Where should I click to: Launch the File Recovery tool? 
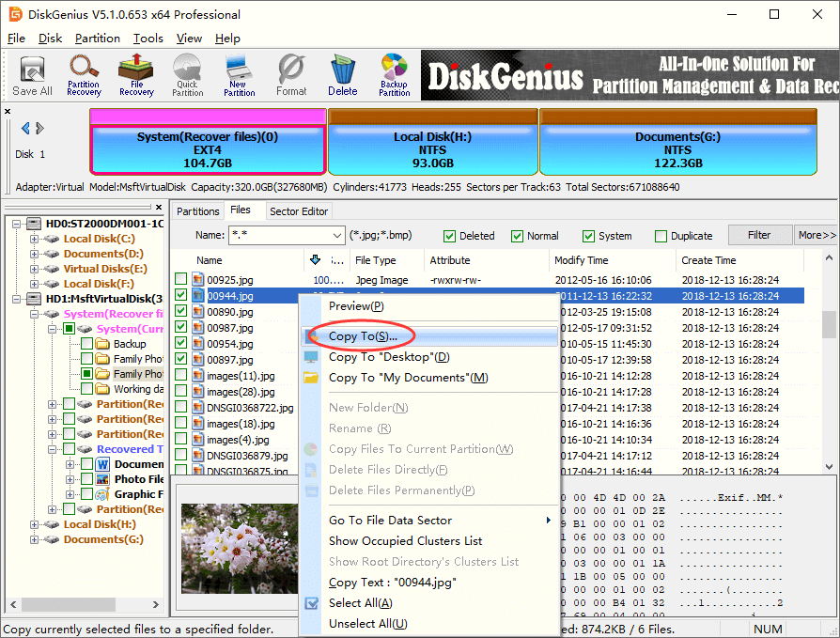pos(136,75)
